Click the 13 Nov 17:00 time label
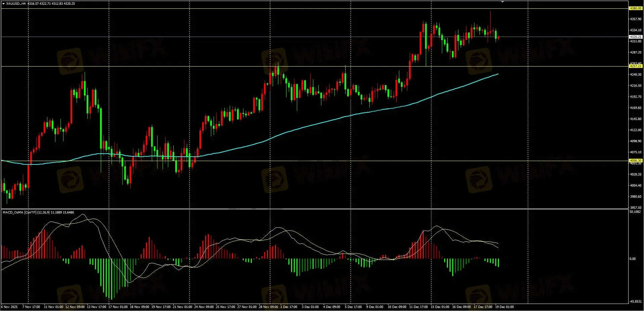Viewport: 644px width, 311px height. point(96,307)
